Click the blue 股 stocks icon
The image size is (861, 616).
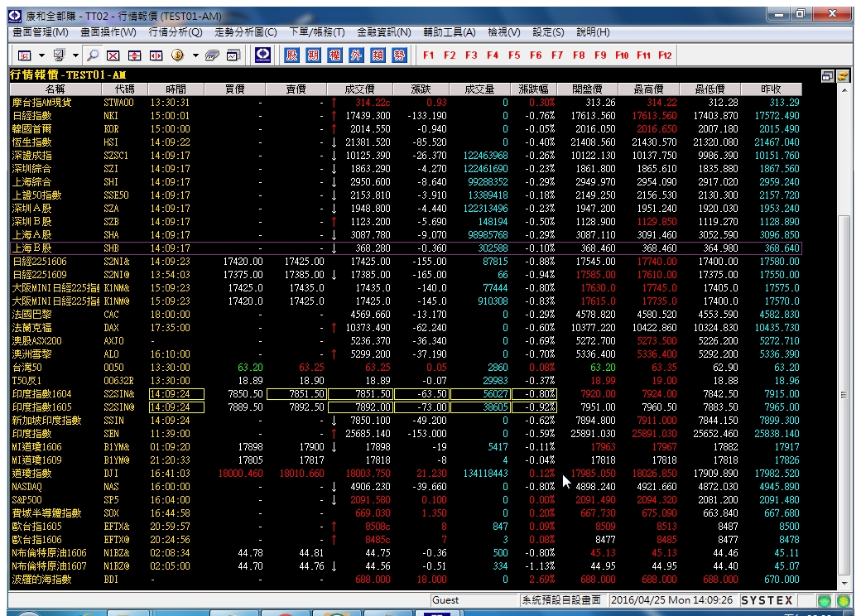tap(291, 55)
